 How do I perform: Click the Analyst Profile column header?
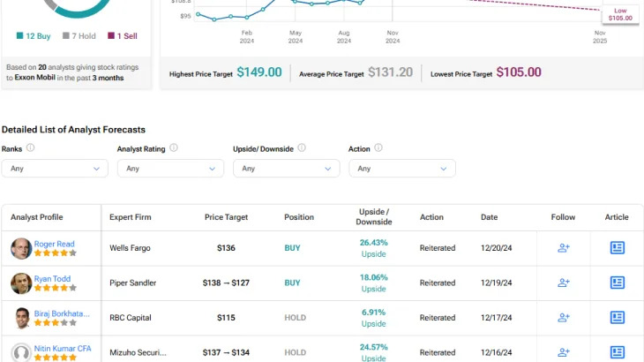click(36, 217)
